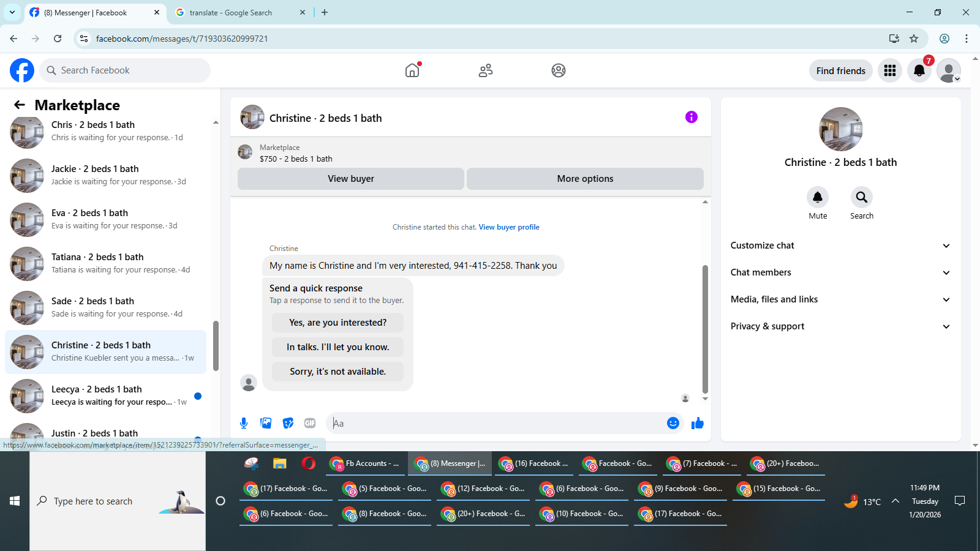
Task: Open the notifications bell
Action: tap(919, 70)
